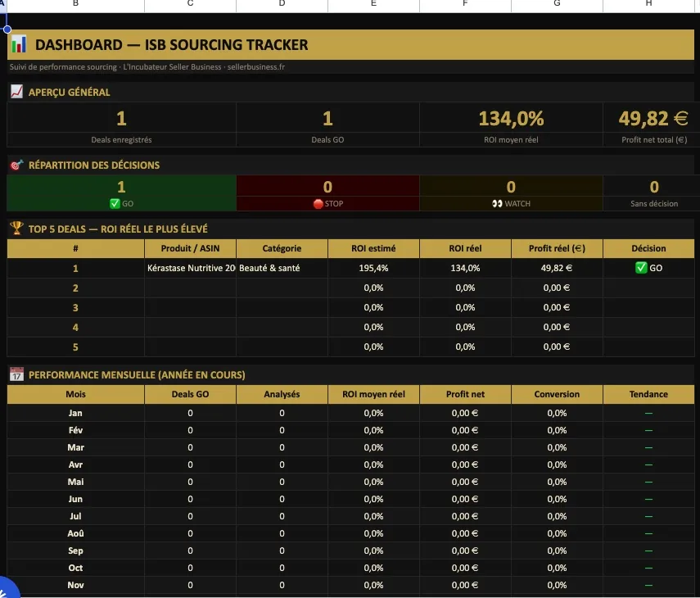
Task: Click the calendar icon beside PERFORMANCE MENSUELLE
Action: coord(16,374)
